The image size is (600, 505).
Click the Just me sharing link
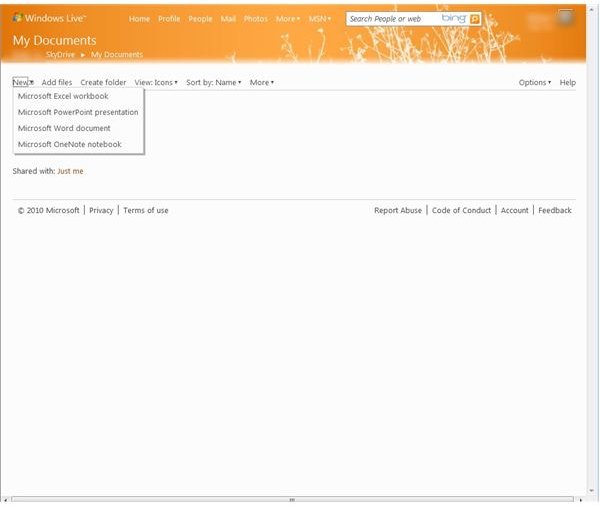click(70, 171)
